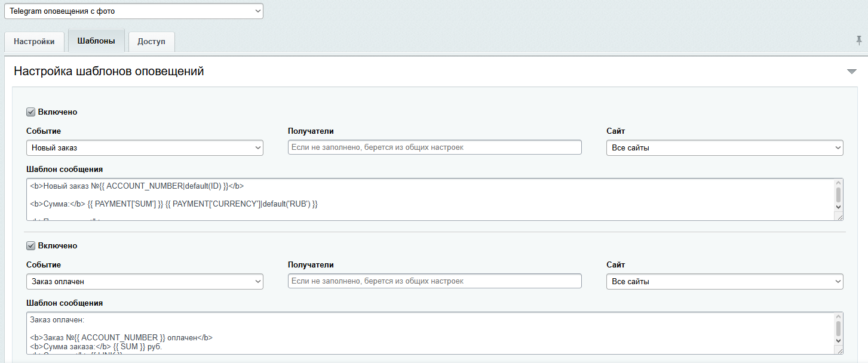Click scroll-down arrow in "Новый заказ" template textarea
This screenshot has width=868, height=363.
838,207
